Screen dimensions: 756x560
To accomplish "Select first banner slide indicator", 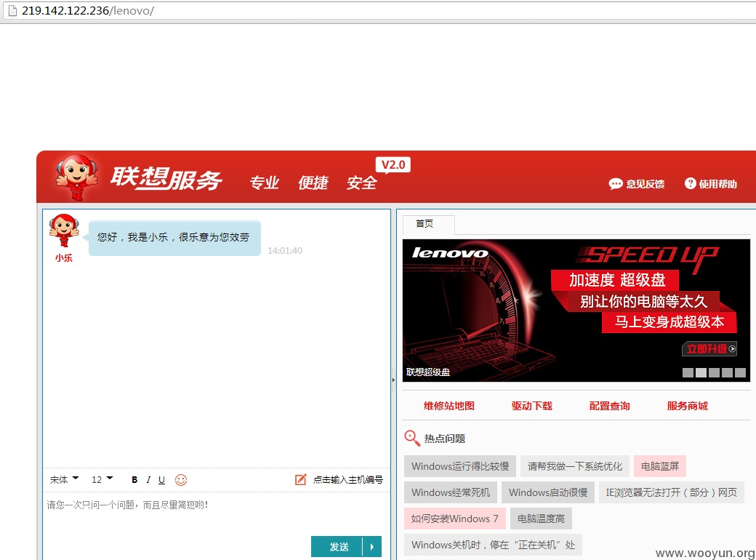I will [x=688, y=372].
